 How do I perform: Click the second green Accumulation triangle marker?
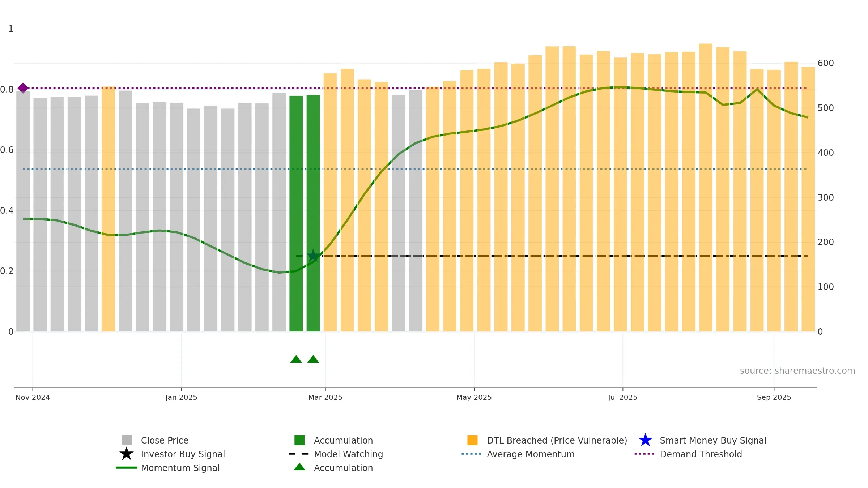[x=313, y=359]
